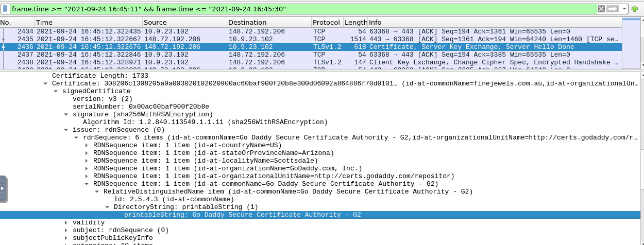Clear the display filter with the X button
This screenshot has width=644, height=245.
pos(601,9)
